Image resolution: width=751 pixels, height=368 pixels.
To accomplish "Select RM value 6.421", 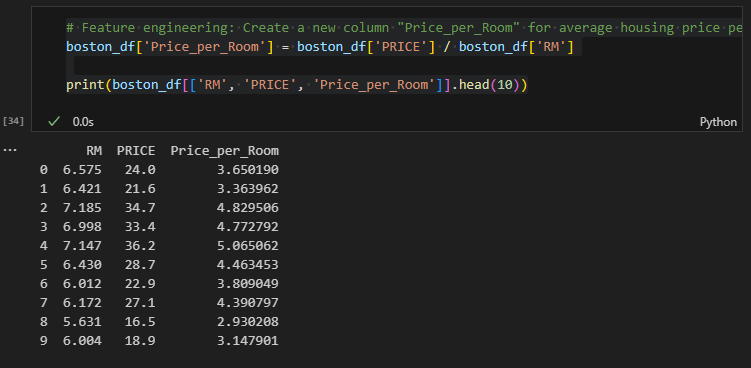I will (x=82, y=189).
